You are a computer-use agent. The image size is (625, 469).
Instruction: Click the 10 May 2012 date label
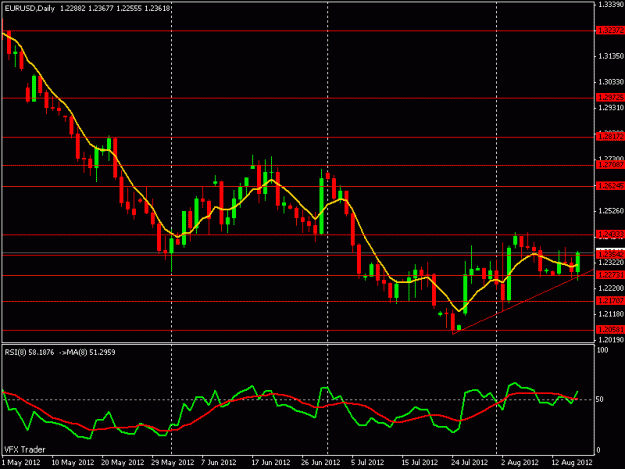[73, 463]
